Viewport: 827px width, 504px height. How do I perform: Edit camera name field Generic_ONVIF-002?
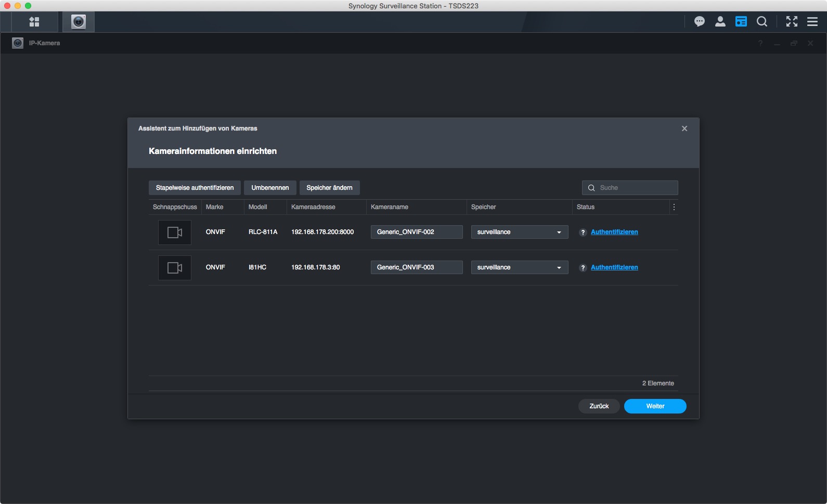[x=416, y=232]
